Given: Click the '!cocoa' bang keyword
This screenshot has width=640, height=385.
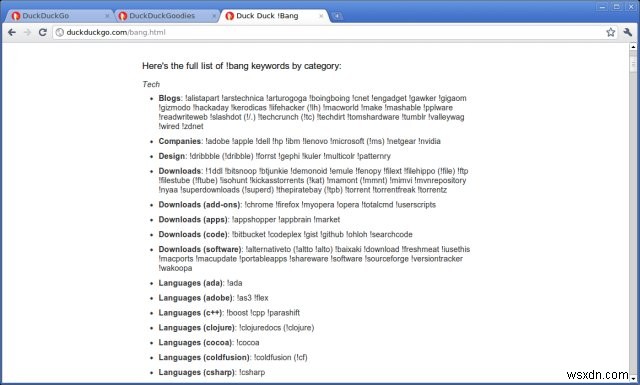Looking at the screenshot, I should pos(248,343).
